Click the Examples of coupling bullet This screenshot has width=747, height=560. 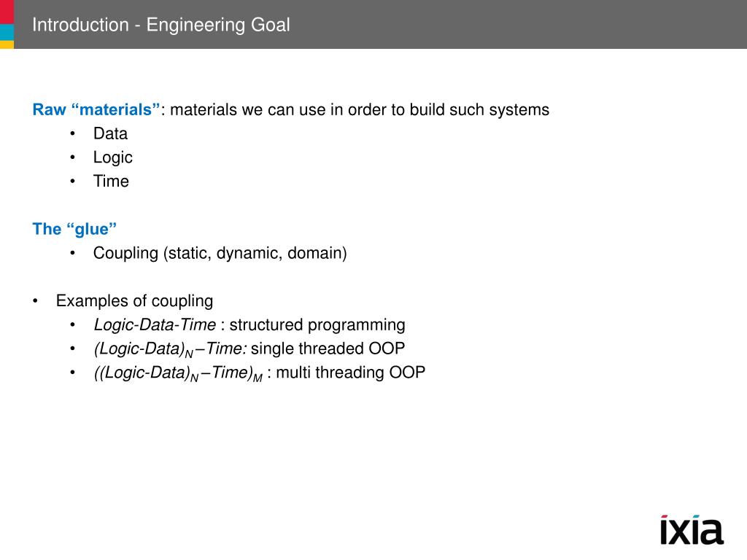tap(134, 301)
